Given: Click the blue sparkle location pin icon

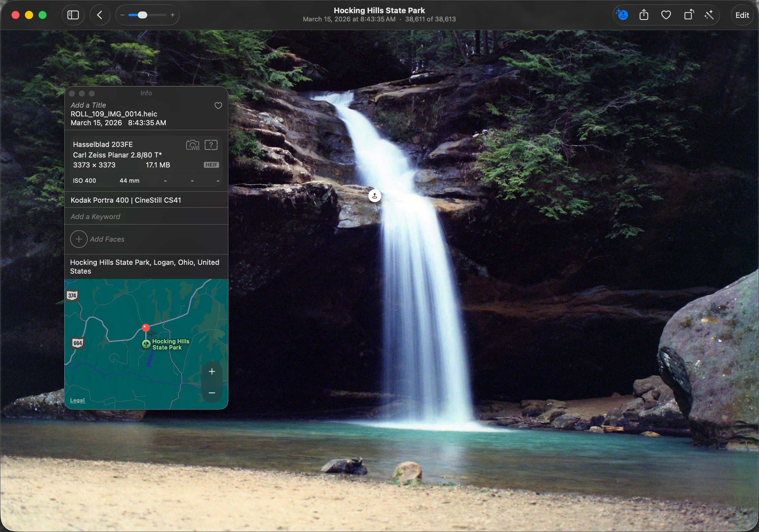Looking at the screenshot, I should (x=621, y=15).
